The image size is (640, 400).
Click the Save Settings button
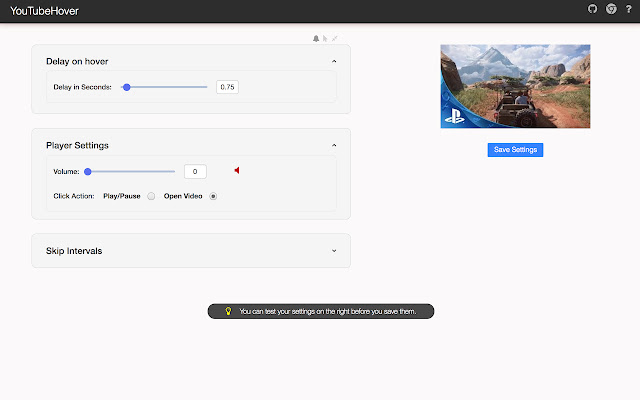515,150
